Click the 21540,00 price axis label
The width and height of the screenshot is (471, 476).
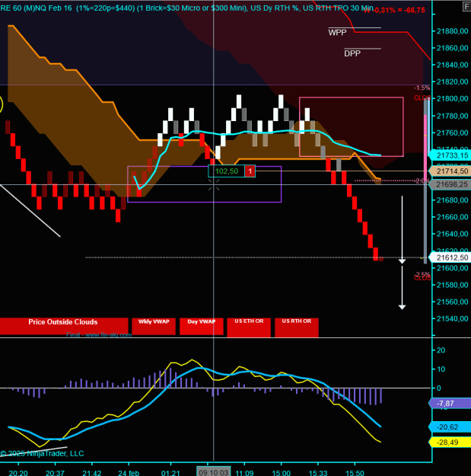point(452,319)
